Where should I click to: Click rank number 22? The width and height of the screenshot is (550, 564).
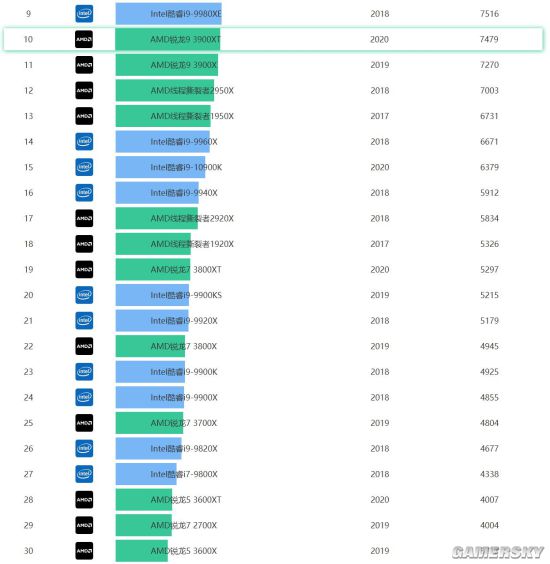point(28,346)
